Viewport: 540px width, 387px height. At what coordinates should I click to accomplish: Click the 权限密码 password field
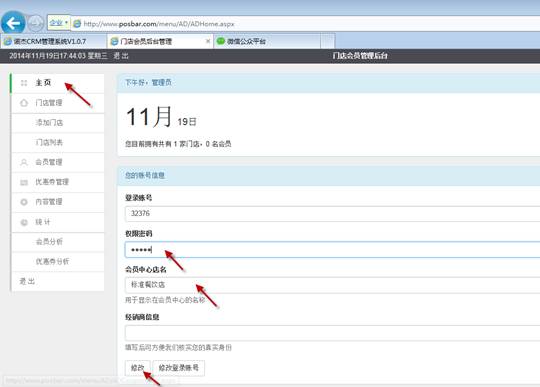coord(332,250)
